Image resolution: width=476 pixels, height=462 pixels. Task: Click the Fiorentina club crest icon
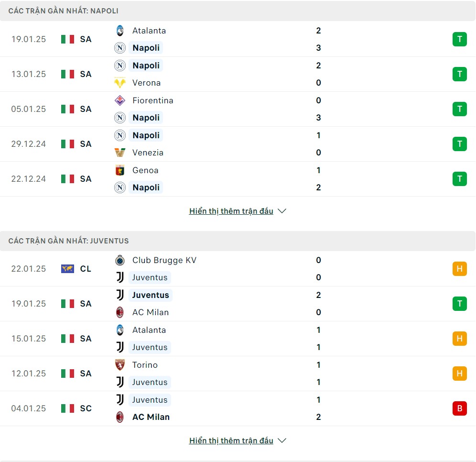click(x=120, y=100)
